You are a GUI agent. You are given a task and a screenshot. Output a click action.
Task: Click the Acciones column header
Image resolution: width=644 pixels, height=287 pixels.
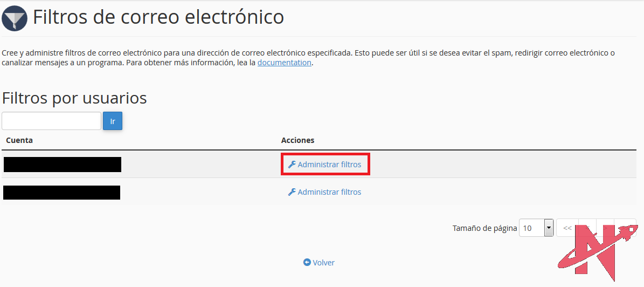[x=297, y=140]
